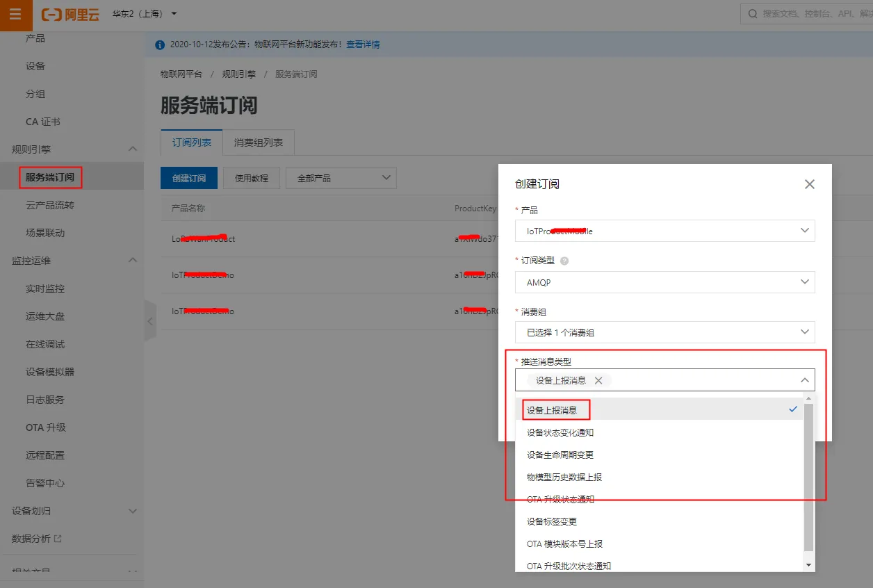873x588 pixels.
Task: Collapse the 推送消息类型 dropdown arrow
Action: point(805,380)
